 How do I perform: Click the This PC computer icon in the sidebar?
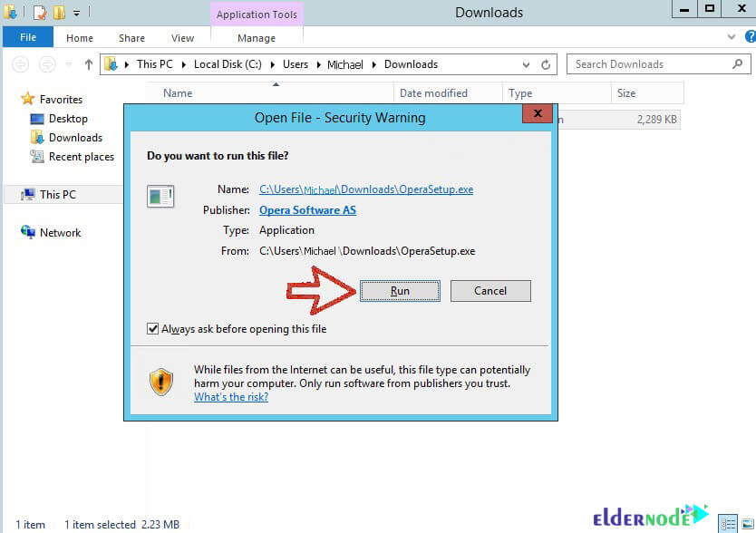pos(28,194)
